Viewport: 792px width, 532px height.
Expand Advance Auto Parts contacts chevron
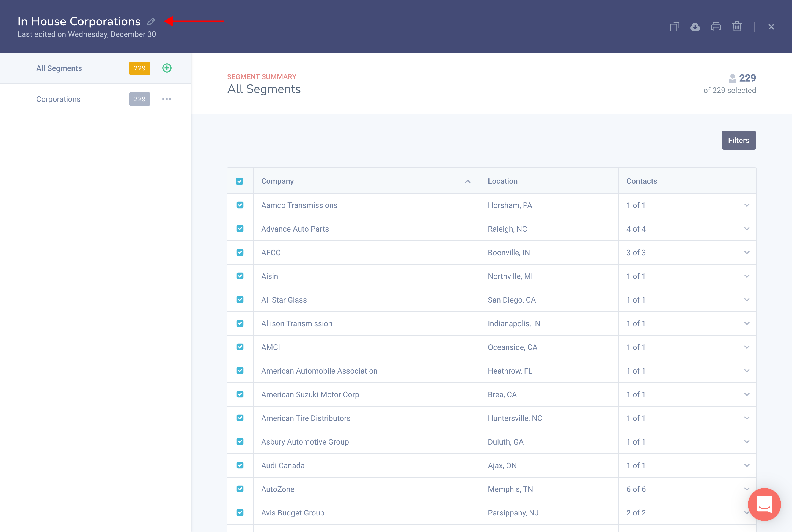[747, 229]
